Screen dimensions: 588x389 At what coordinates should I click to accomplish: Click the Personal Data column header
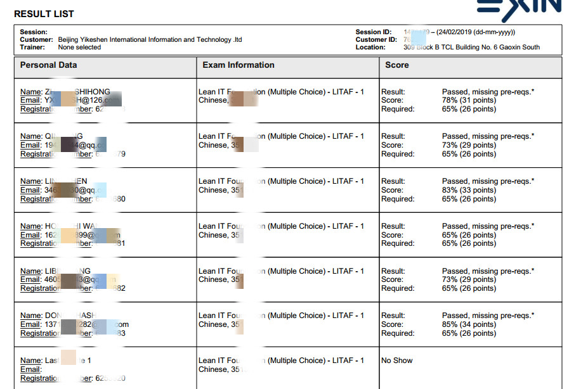49,65
